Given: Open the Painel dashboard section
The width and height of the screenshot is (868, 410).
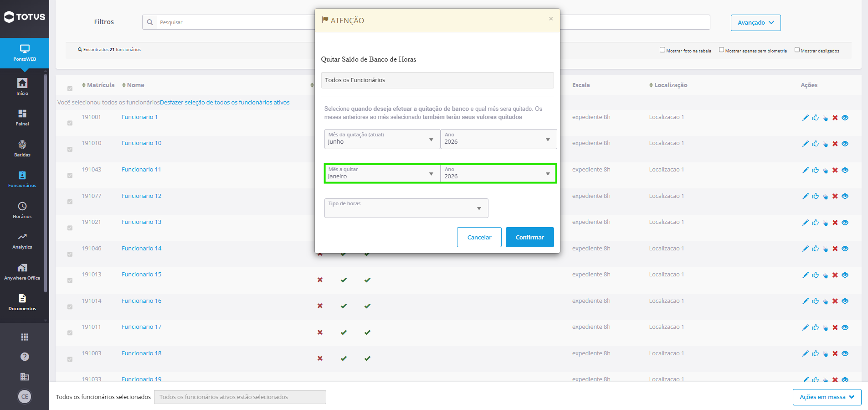Looking at the screenshot, I should click(22, 117).
